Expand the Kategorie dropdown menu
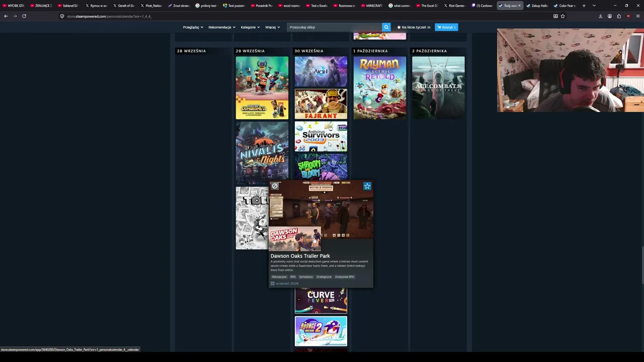The width and height of the screenshot is (644, 362). click(250, 27)
